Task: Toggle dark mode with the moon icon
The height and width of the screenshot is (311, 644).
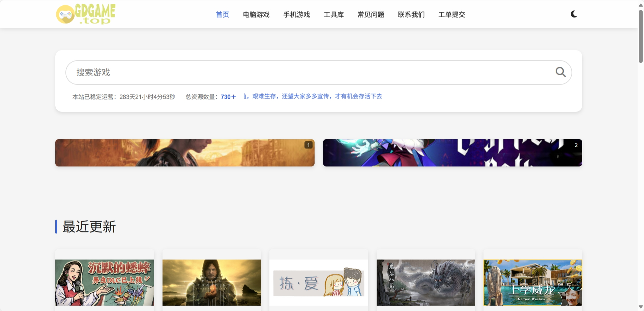Action: (x=574, y=14)
